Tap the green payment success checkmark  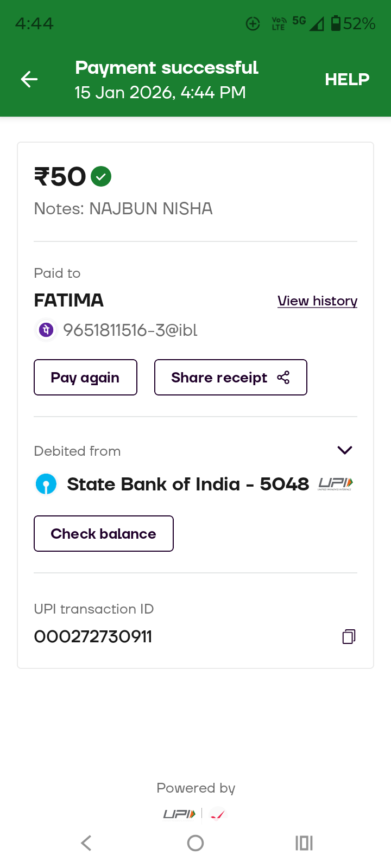tap(101, 176)
